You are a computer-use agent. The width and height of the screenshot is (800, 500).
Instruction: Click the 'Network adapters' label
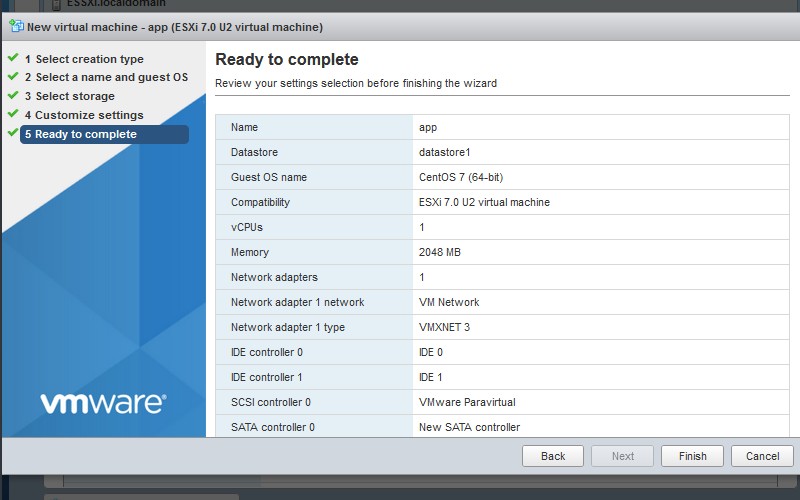click(274, 277)
